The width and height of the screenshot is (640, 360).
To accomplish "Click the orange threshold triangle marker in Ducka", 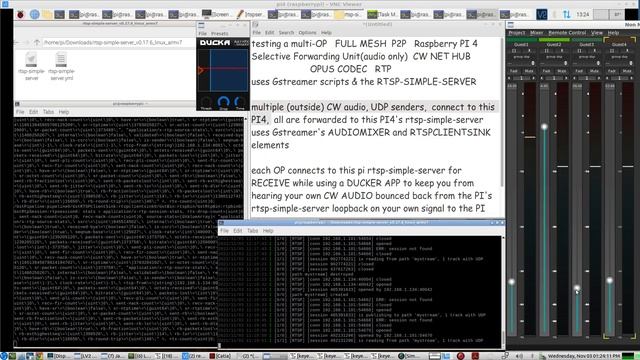I will (200, 70).
